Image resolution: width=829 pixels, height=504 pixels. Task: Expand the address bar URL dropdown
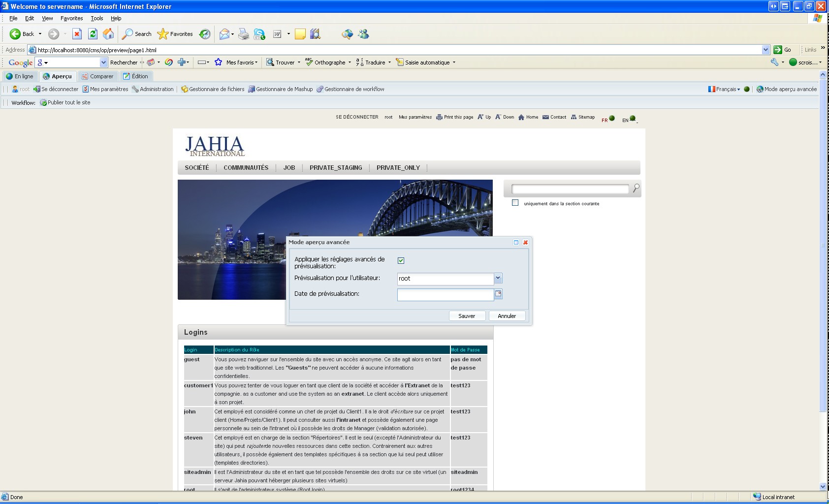coord(765,50)
